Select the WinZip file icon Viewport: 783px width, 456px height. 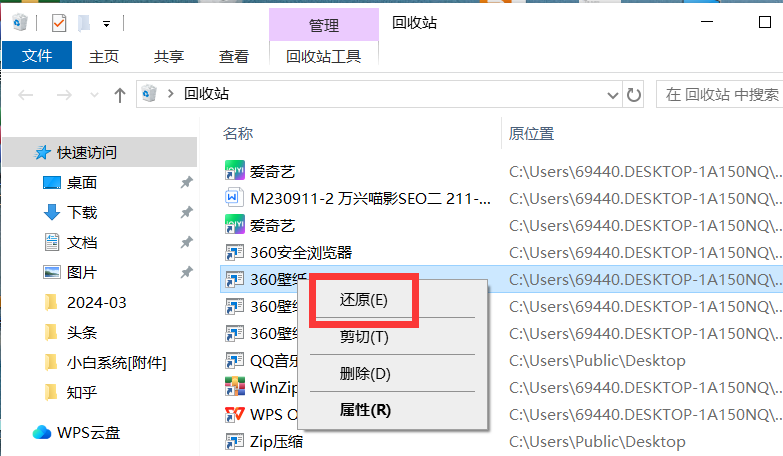(235, 387)
